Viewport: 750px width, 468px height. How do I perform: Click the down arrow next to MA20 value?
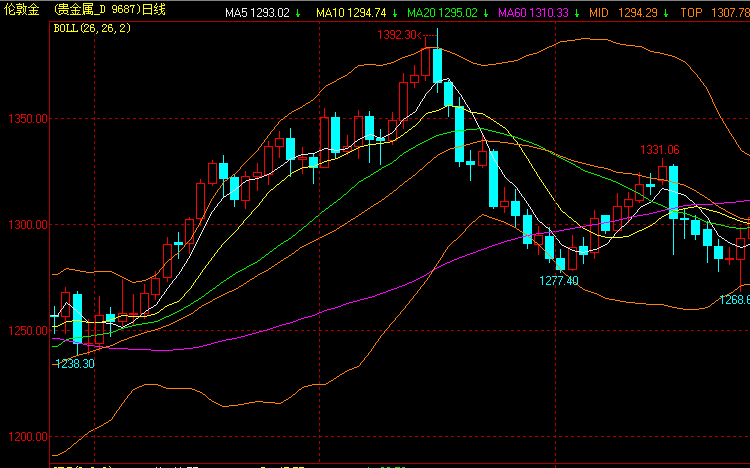coord(486,13)
